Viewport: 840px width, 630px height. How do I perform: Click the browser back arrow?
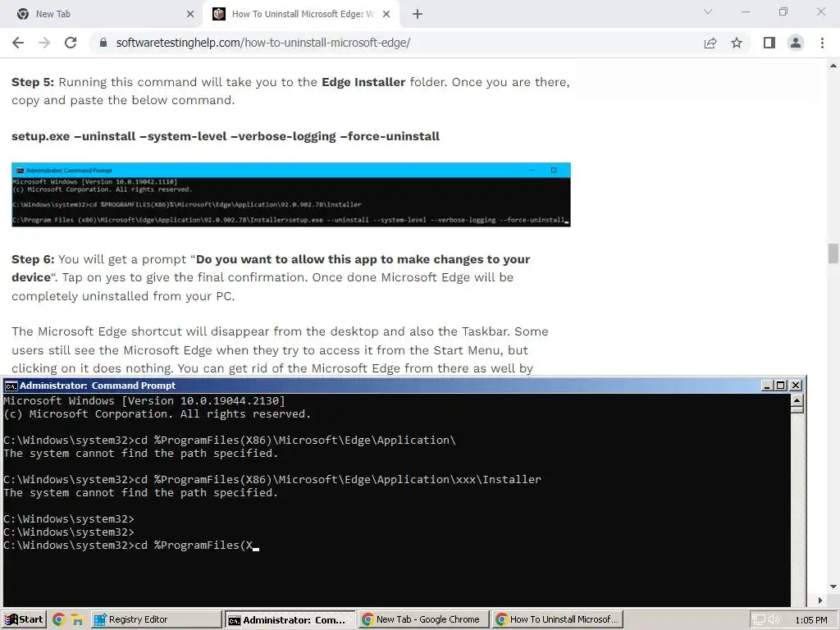(x=18, y=43)
